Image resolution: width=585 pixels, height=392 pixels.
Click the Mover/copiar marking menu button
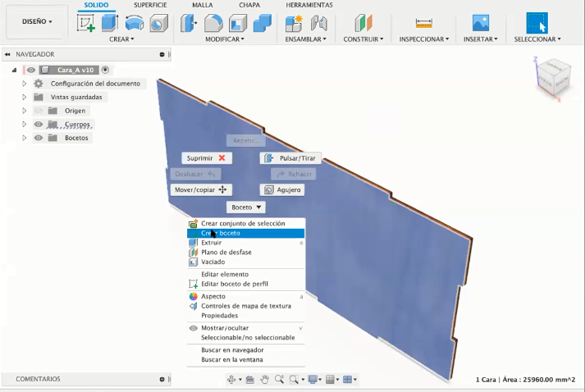(201, 189)
